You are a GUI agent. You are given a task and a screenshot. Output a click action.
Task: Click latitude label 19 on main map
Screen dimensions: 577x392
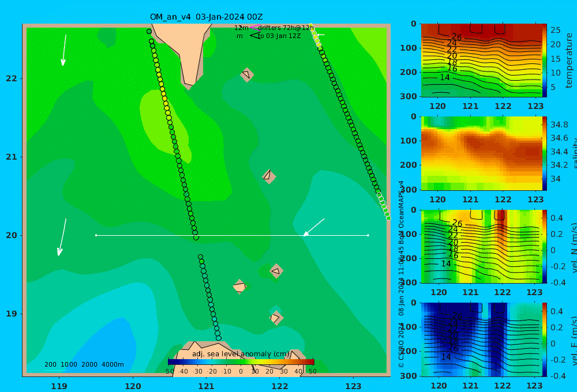12,314
